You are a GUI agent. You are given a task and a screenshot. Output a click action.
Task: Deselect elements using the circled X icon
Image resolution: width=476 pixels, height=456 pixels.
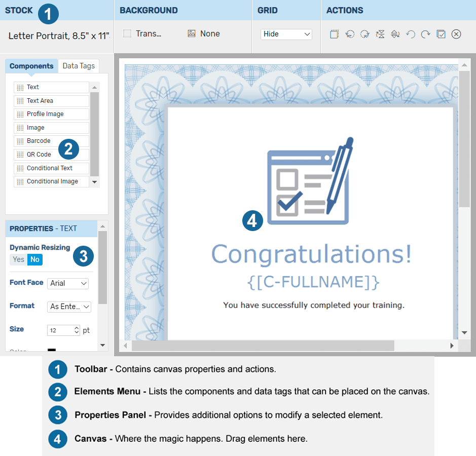[456, 34]
